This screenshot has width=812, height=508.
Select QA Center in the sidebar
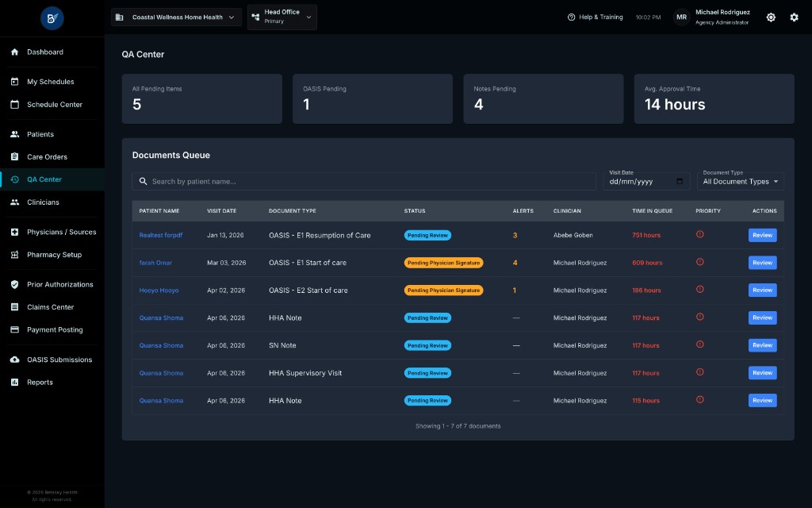point(52,179)
